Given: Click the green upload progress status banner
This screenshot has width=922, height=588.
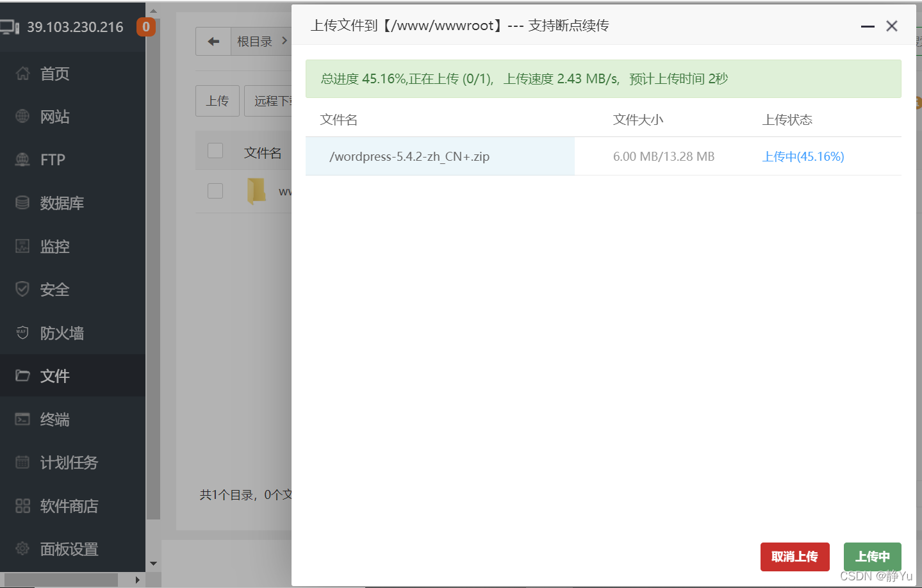Looking at the screenshot, I should point(604,79).
